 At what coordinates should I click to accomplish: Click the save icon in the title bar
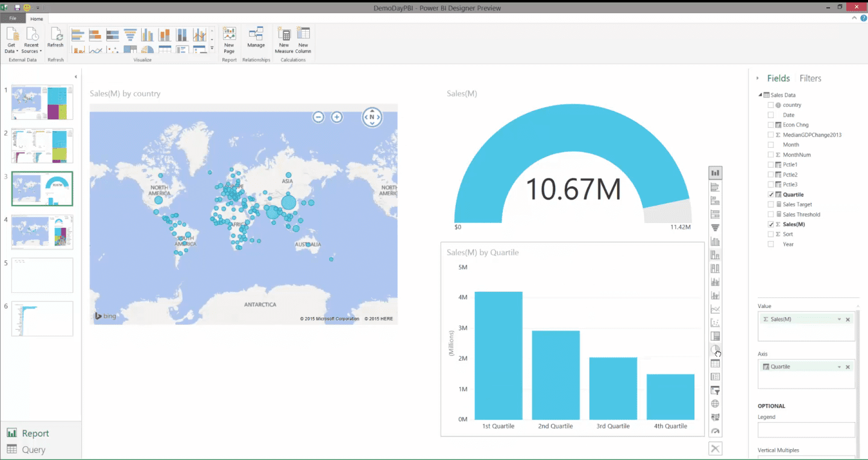[x=17, y=8]
